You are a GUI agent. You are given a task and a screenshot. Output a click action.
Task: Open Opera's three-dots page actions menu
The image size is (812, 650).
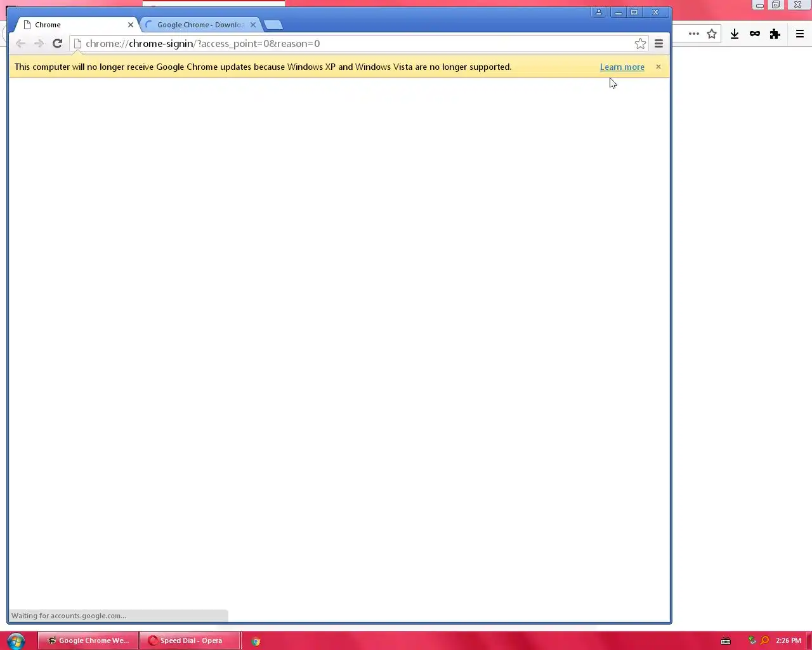[694, 34]
